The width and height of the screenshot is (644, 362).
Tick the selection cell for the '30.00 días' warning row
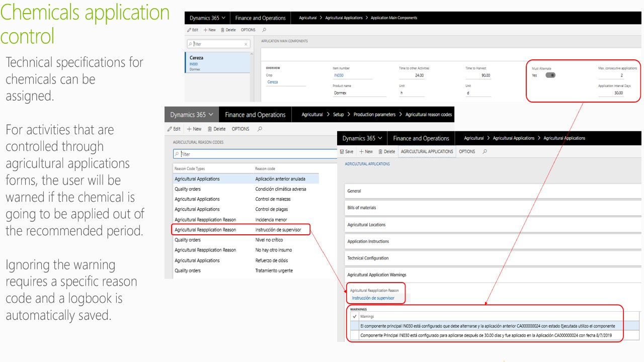tap(354, 335)
